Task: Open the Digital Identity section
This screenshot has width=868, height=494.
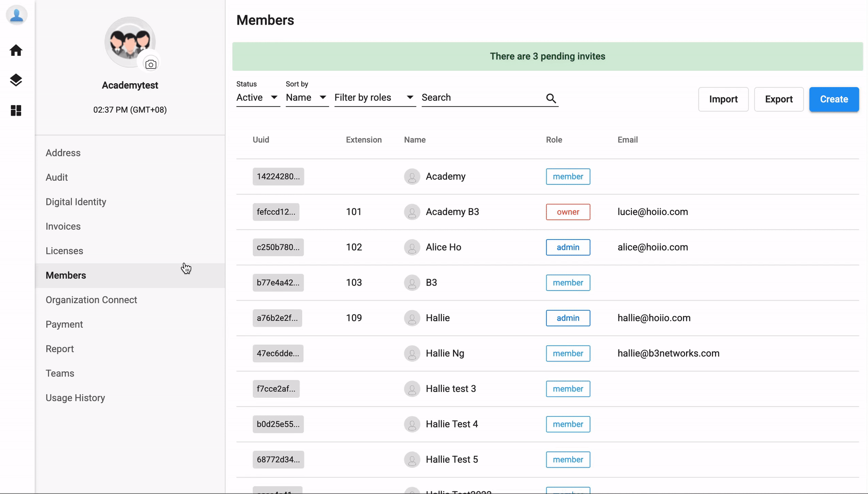Action: pyautogui.click(x=130, y=202)
